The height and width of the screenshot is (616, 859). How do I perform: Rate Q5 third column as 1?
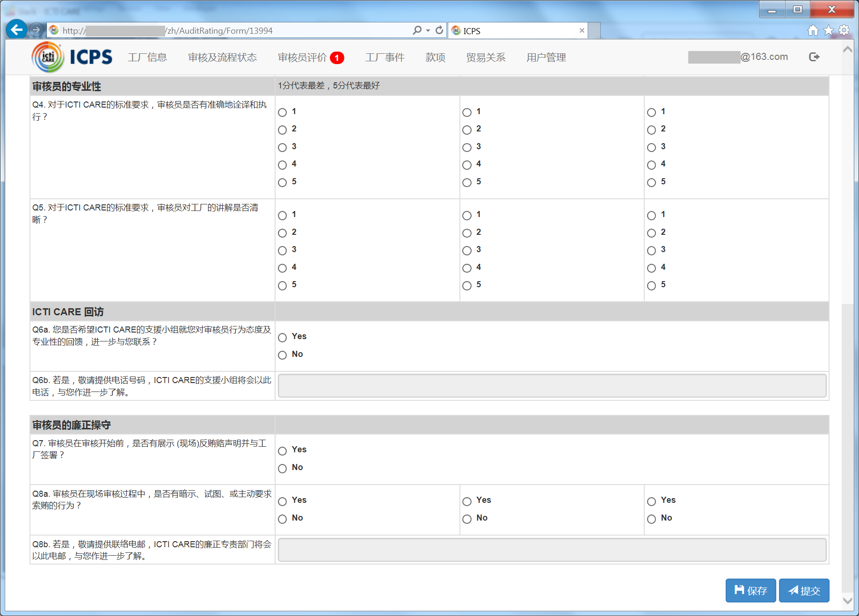(651, 215)
